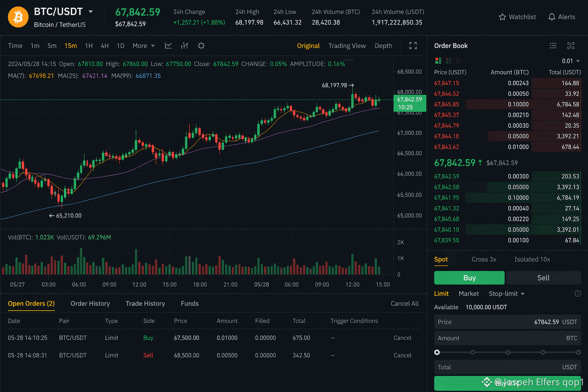Set amount slider to last stop
Screen dimensions: 588x392
(x=578, y=352)
